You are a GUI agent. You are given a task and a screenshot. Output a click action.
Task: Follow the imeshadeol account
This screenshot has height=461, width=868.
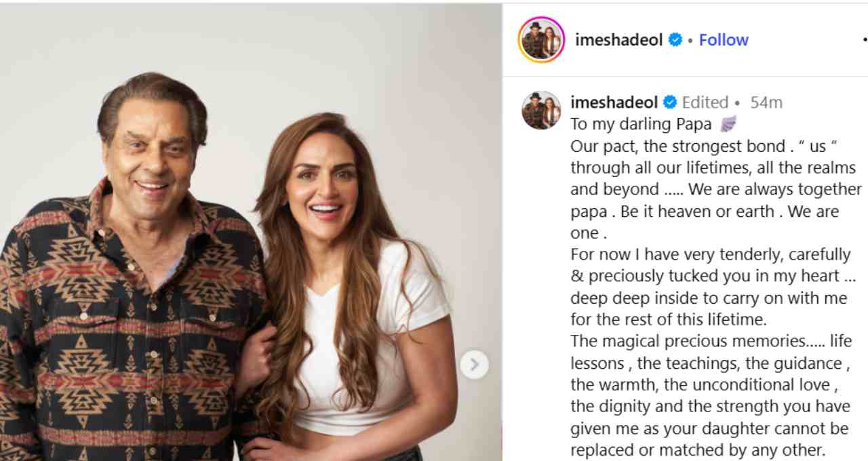pyautogui.click(x=724, y=40)
